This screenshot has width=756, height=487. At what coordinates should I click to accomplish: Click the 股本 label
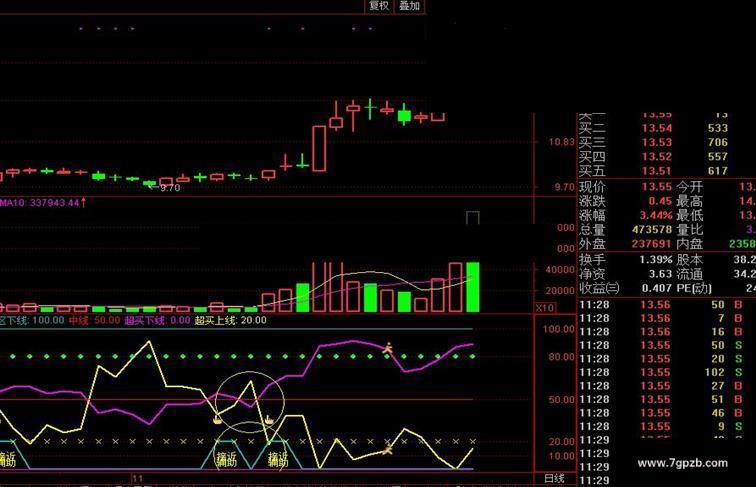click(689, 260)
